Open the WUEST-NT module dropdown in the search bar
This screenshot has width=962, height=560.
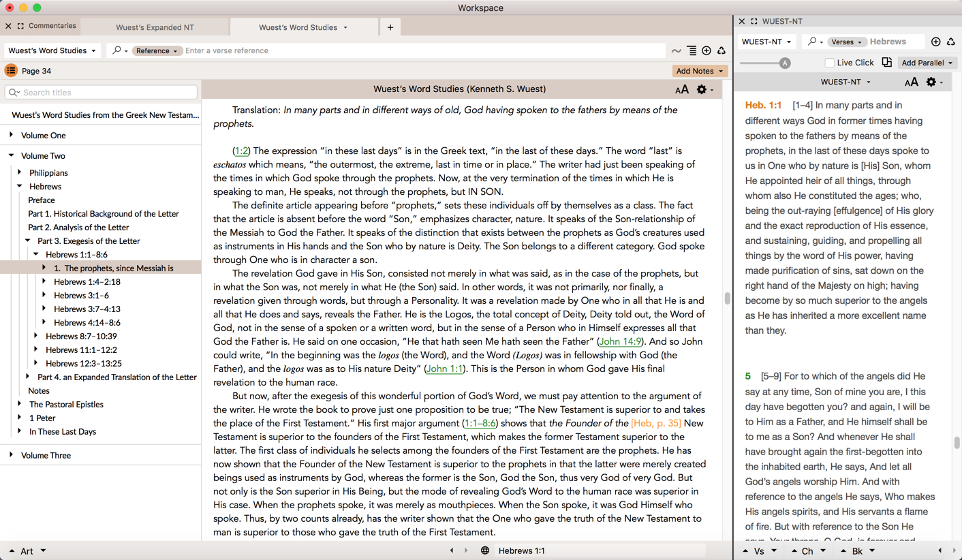[x=766, y=42]
